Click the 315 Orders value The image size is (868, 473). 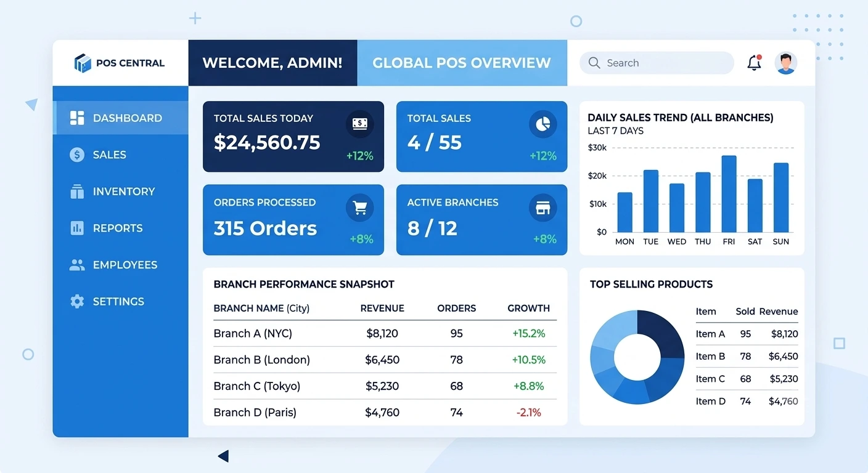click(265, 228)
